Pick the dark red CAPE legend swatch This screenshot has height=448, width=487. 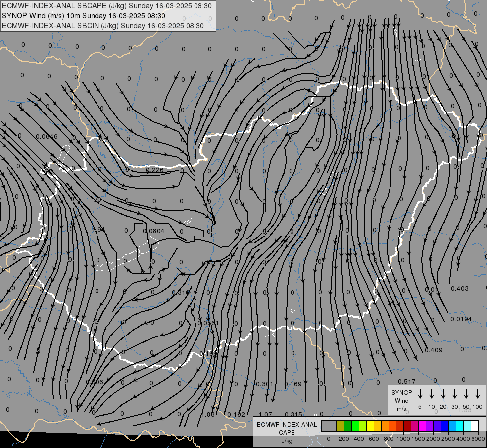point(407,426)
